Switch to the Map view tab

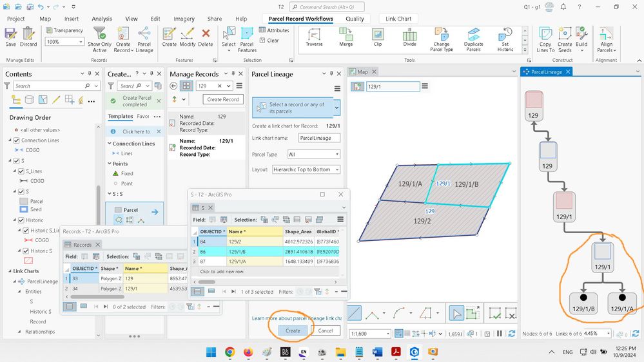(x=363, y=72)
